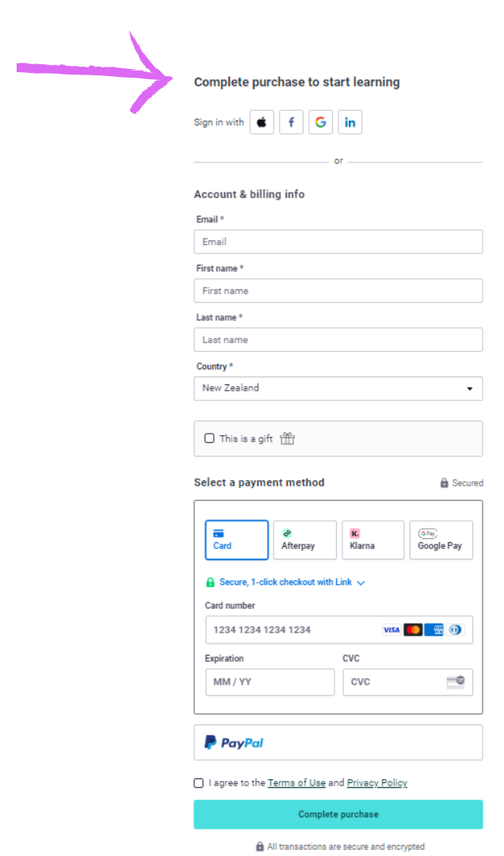Image resolution: width=504 pixels, height=856 pixels.
Task: Open the Country dropdown
Action: [338, 388]
